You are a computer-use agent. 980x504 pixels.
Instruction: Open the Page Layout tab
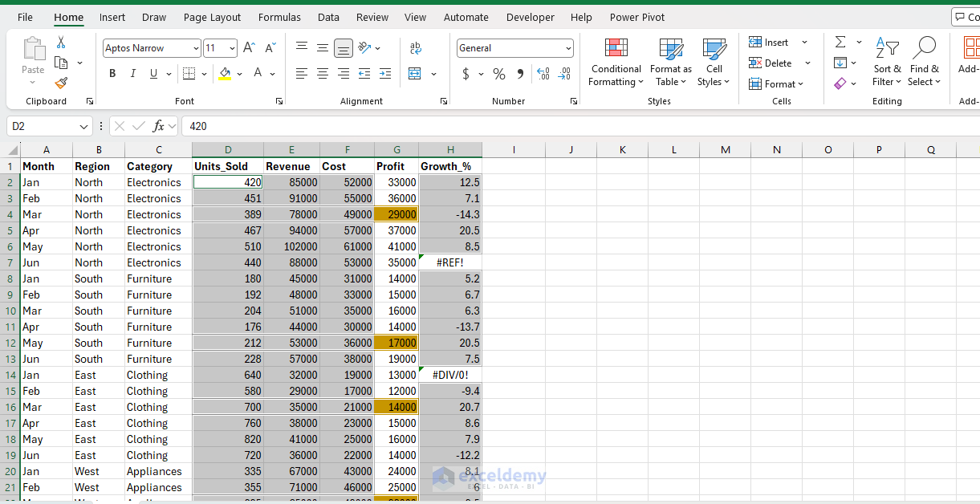[212, 17]
